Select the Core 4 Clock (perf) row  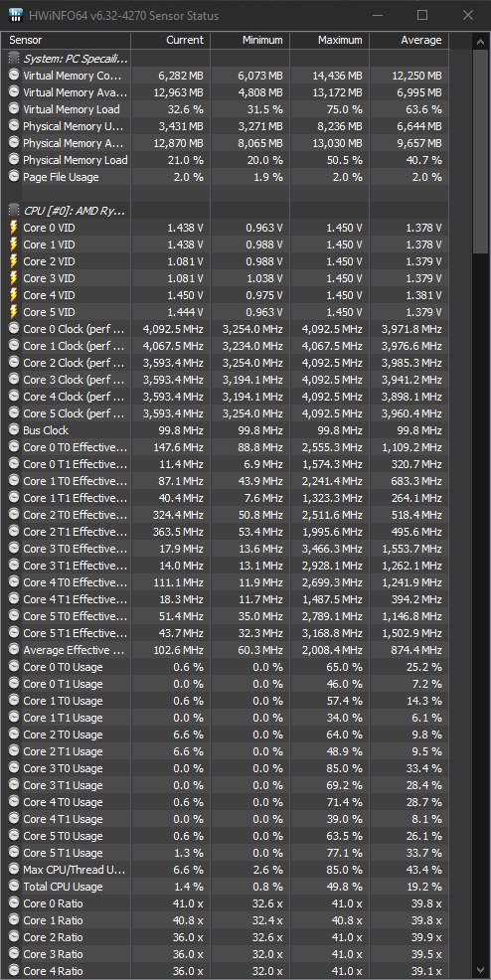(x=227, y=397)
